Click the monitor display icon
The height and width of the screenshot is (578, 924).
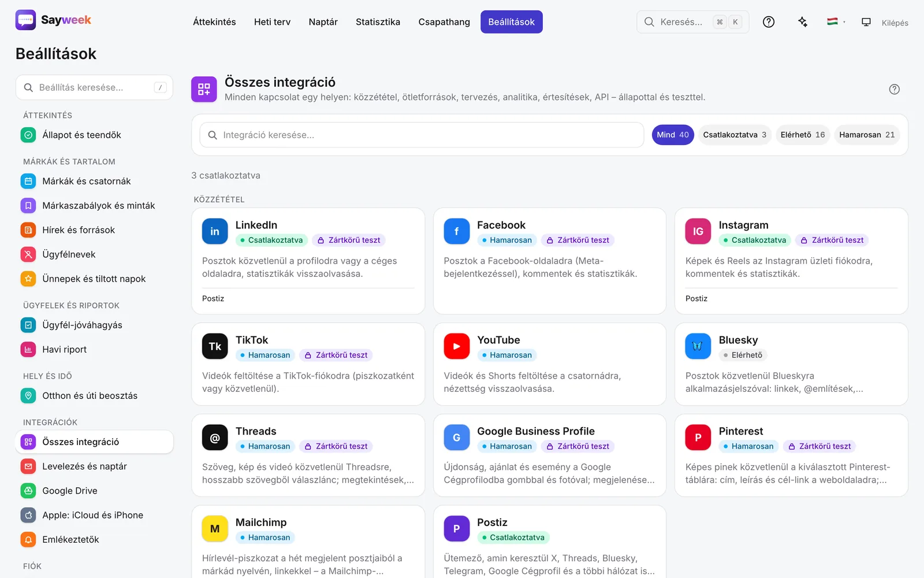866,22
